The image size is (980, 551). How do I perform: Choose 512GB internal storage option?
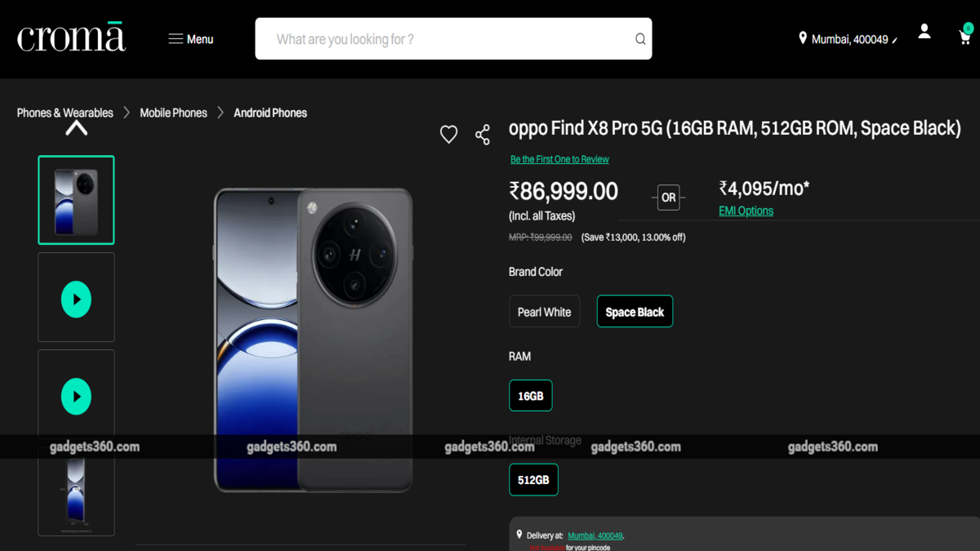[533, 480]
